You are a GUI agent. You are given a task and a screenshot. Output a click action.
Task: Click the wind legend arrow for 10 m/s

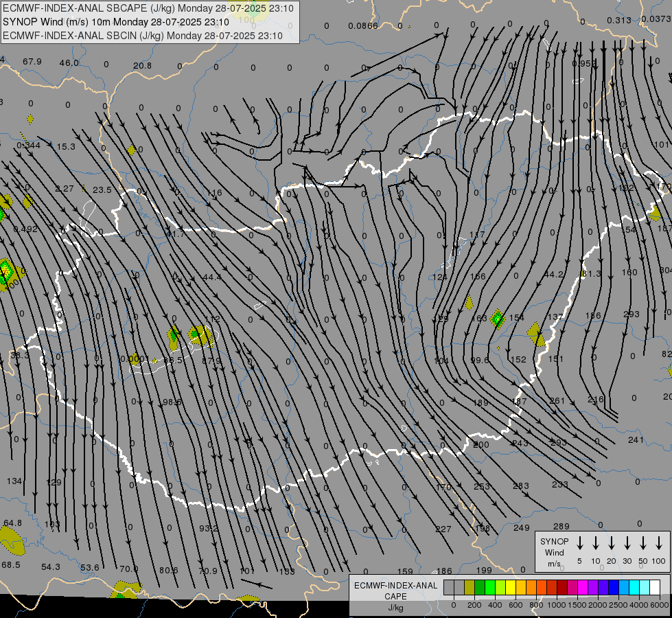pyautogui.click(x=595, y=543)
